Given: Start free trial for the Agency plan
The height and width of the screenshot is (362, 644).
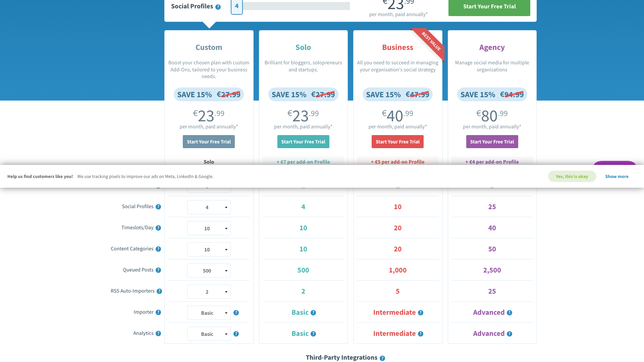Looking at the screenshot, I should coord(492,141).
